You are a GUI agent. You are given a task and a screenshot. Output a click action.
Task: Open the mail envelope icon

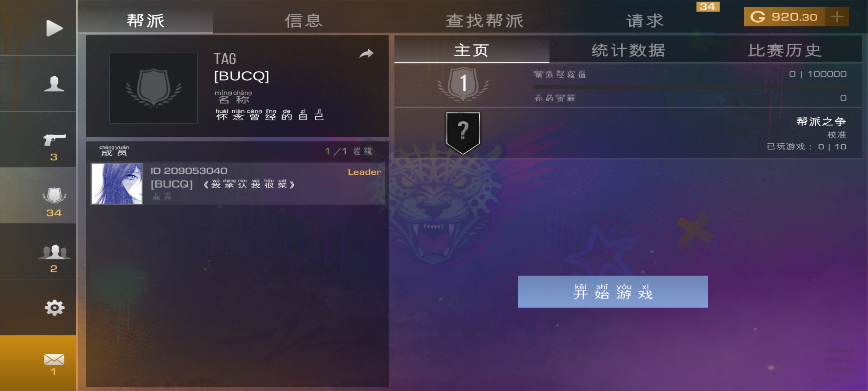click(54, 359)
